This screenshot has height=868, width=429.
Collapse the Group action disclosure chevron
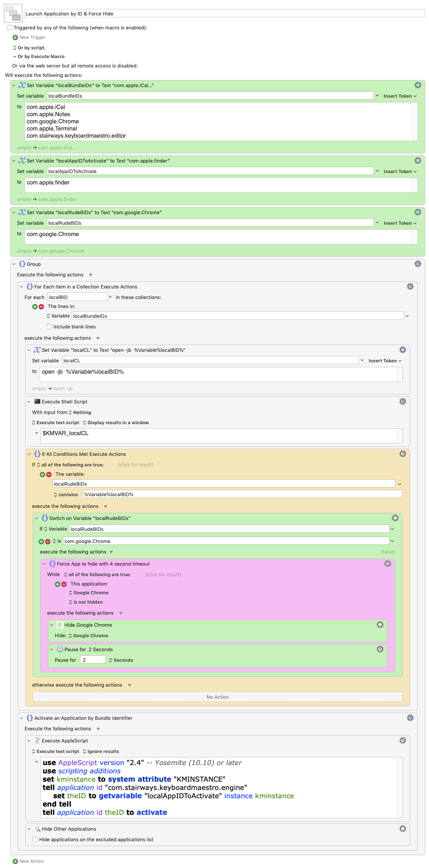14,264
